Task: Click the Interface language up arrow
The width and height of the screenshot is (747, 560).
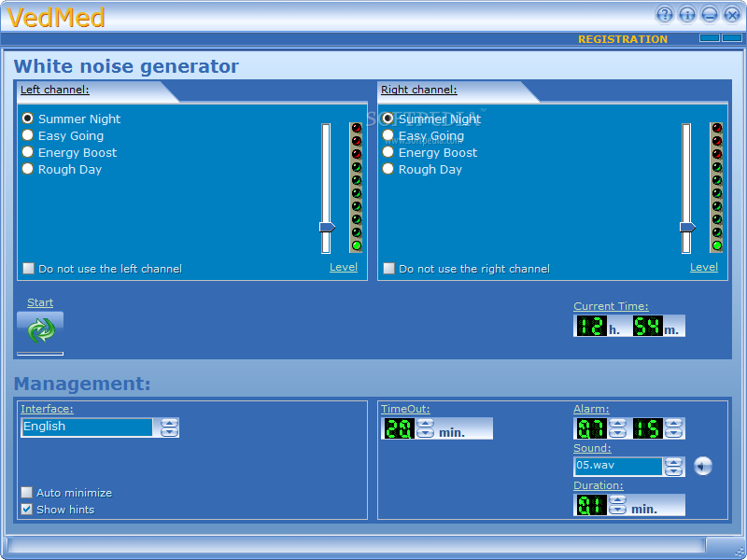Action: (169, 423)
